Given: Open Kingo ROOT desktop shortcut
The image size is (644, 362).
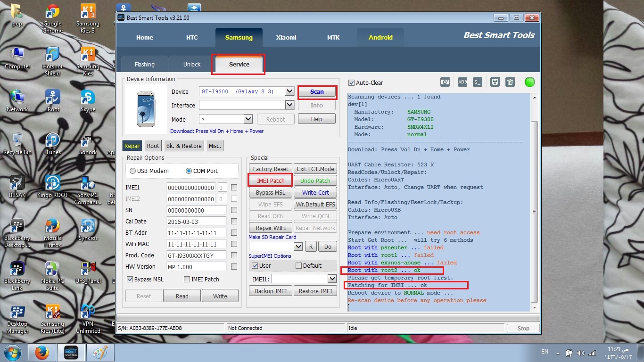Looking at the screenshot, I should pyautogui.click(x=52, y=187).
